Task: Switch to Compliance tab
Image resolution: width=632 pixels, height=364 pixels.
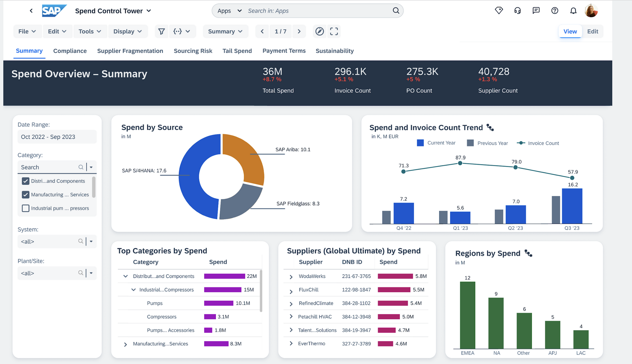Action: click(70, 51)
